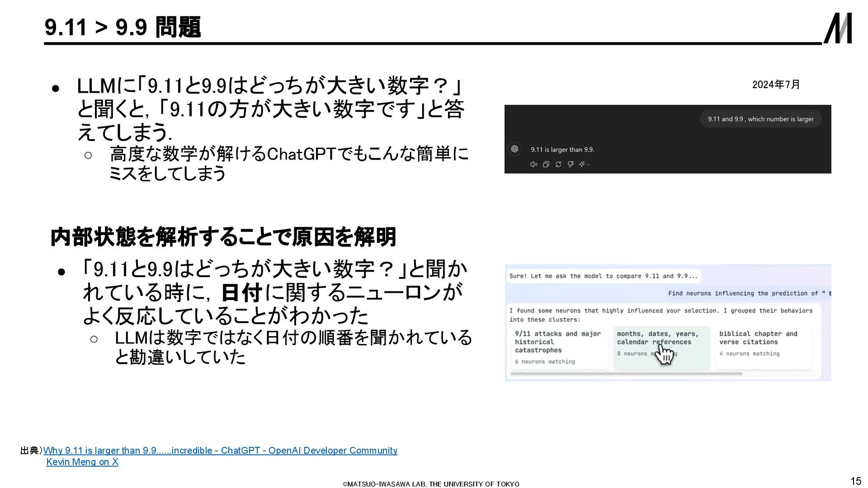Click the 'Find neurons influencing the prediction' message
This screenshot has height=488, width=868.
[749, 293]
